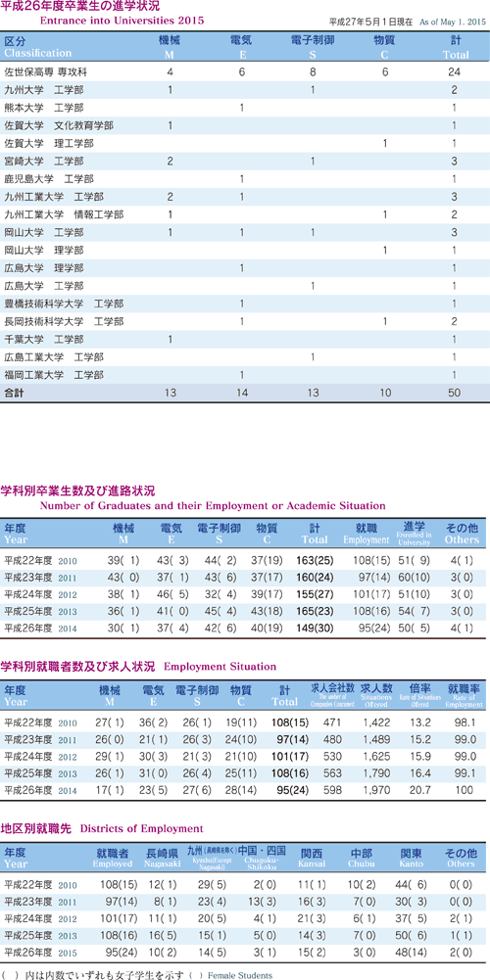Click the graduates total '155(27)'
490x980 pixels.
click(x=317, y=593)
